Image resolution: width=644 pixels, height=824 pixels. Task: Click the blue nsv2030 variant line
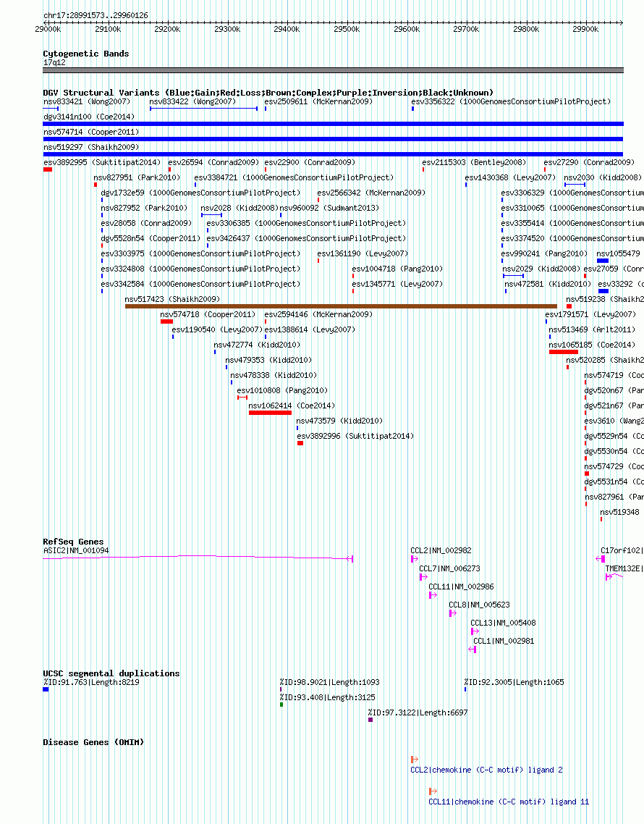click(575, 185)
